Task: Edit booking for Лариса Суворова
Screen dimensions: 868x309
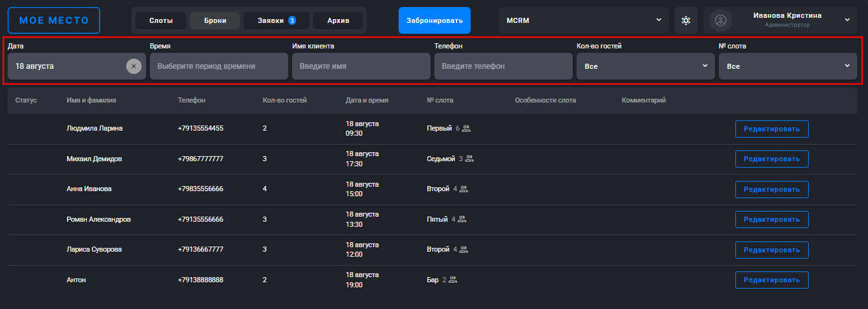Action: pyautogui.click(x=772, y=250)
